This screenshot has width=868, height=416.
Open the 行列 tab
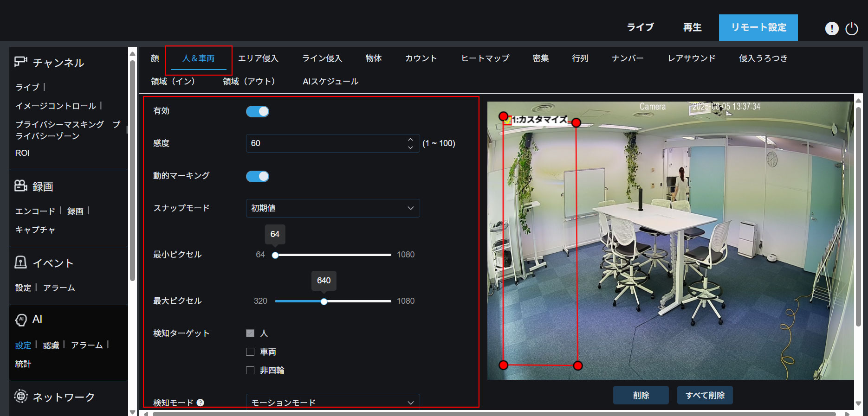tap(580, 58)
